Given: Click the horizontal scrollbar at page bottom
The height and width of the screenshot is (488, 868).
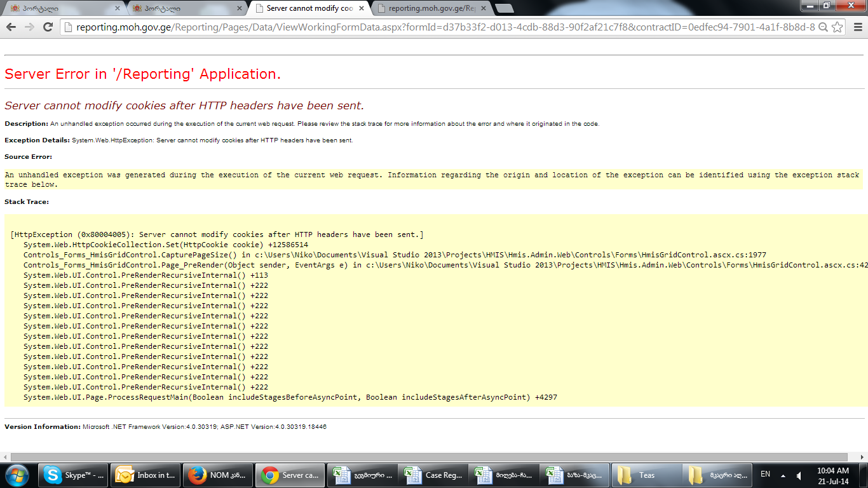Looking at the screenshot, I should 429,457.
